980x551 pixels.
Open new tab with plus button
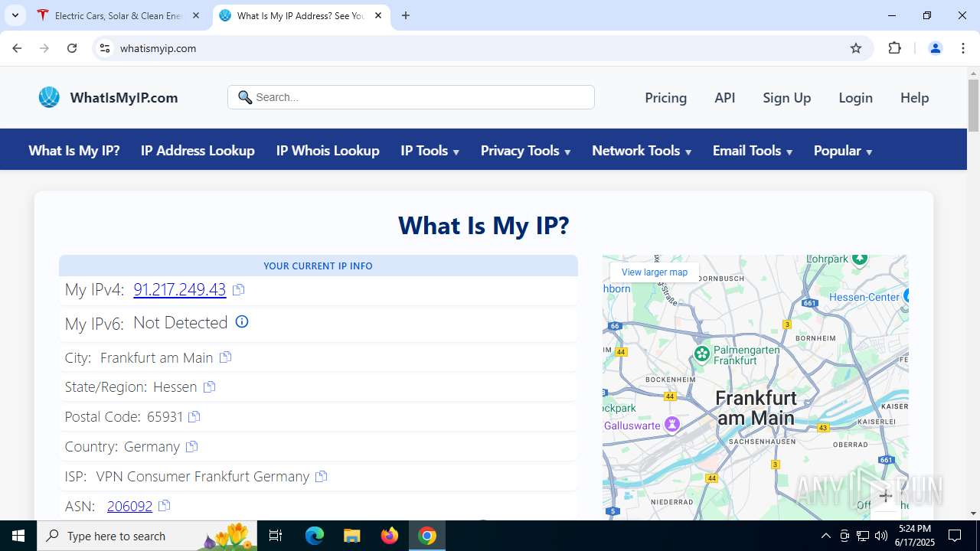406,15
